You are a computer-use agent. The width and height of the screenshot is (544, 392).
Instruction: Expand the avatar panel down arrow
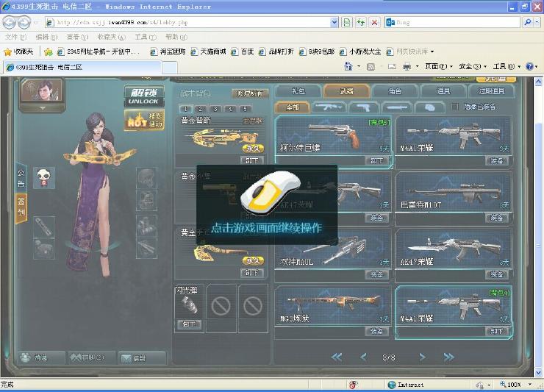(42, 108)
